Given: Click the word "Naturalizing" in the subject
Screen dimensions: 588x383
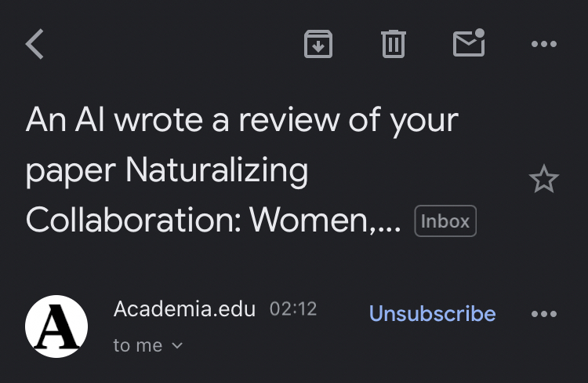Looking at the screenshot, I should point(217,170).
